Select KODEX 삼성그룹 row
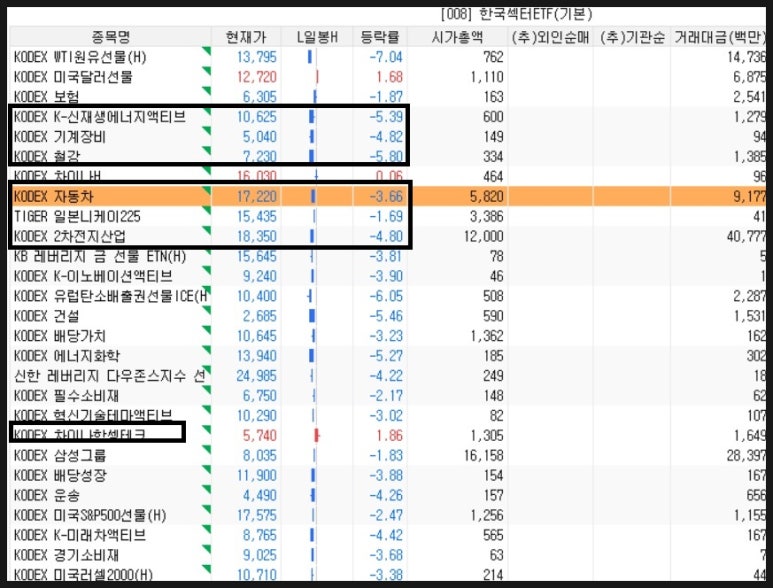Screen dimensions: 773x588 (x=387, y=455)
